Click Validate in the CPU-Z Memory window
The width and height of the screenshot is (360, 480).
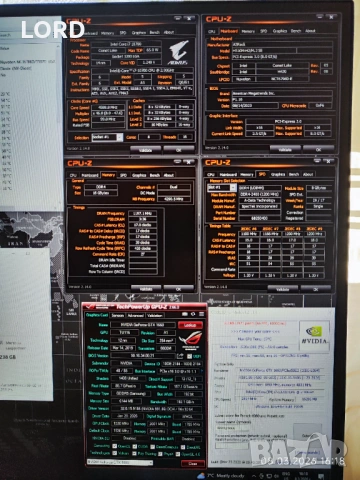coord(146,289)
